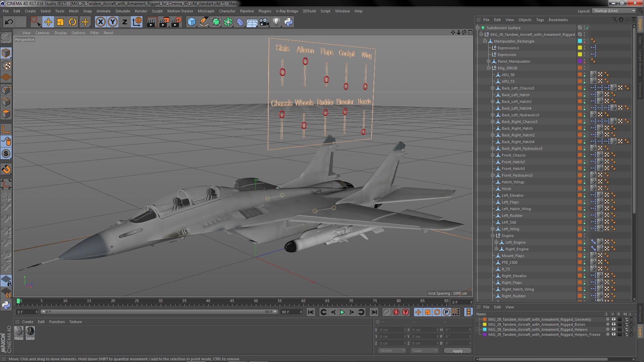The width and height of the screenshot is (644, 362).
Task: Collapse the Mig_29KUB hierarchy node
Action: [489, 68]
